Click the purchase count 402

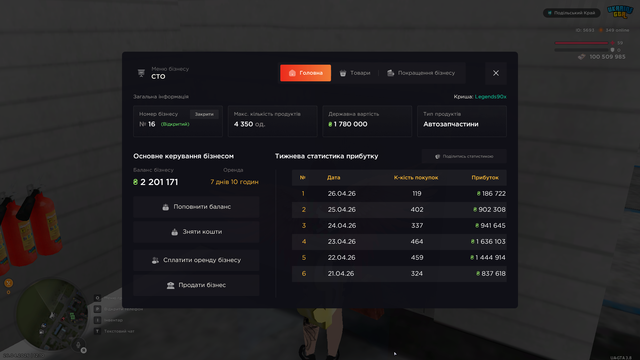(x=417, y=209)
